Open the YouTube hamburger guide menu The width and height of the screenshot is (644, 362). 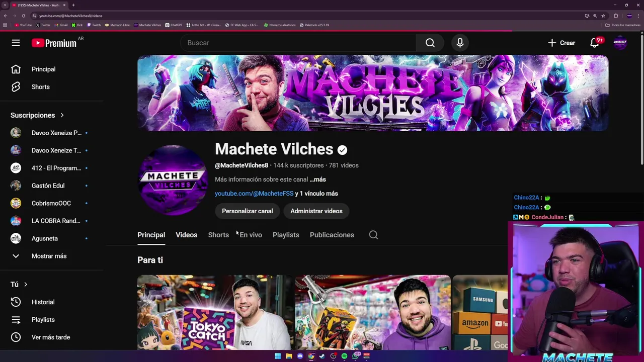[16, 43]
